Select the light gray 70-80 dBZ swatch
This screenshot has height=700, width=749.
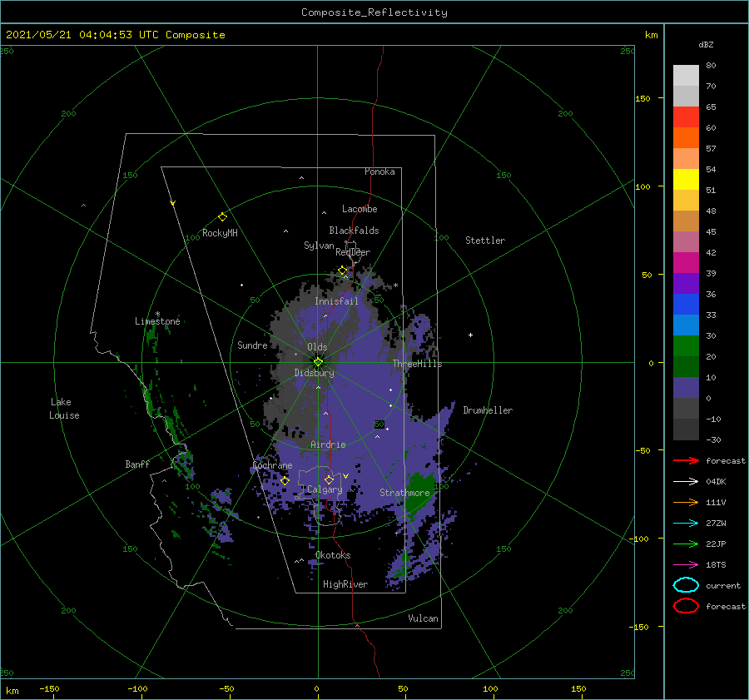click(x=686, y=76)
